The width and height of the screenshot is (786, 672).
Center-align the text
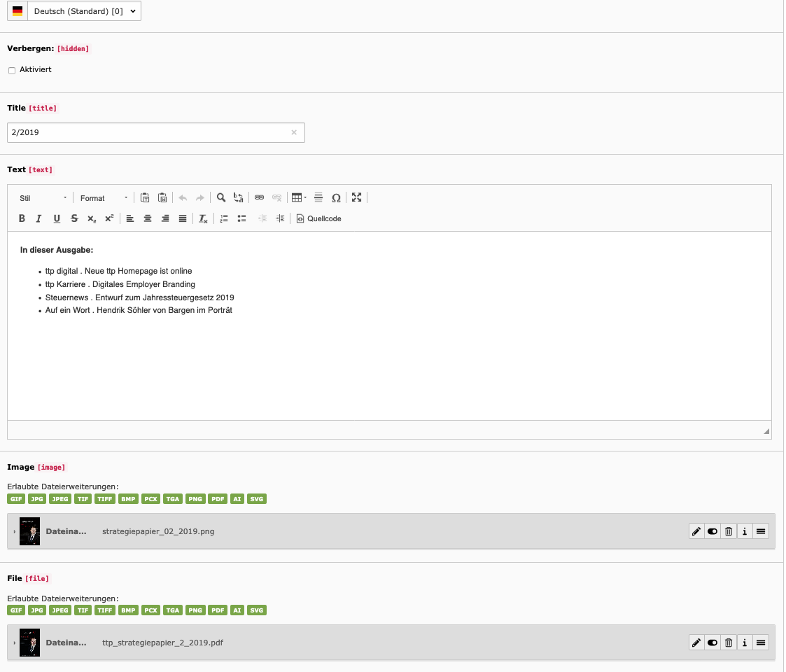point(148,218)
